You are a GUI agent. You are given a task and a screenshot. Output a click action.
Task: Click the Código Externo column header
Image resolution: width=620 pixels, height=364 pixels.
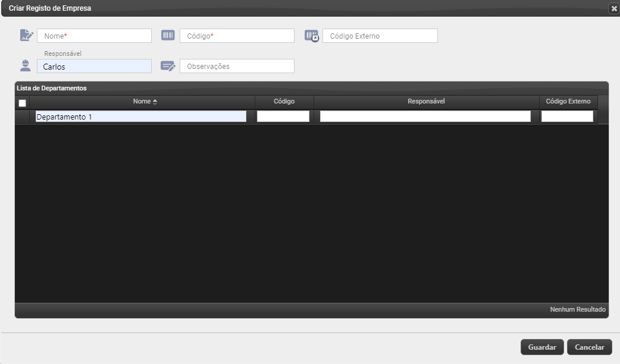click(x=568, y=102)
